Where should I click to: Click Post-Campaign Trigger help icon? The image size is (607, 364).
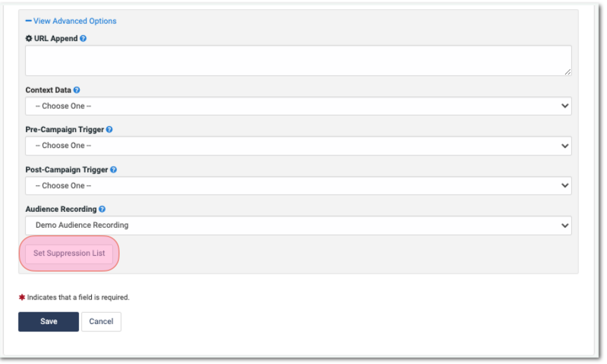[x=114, y=170]
